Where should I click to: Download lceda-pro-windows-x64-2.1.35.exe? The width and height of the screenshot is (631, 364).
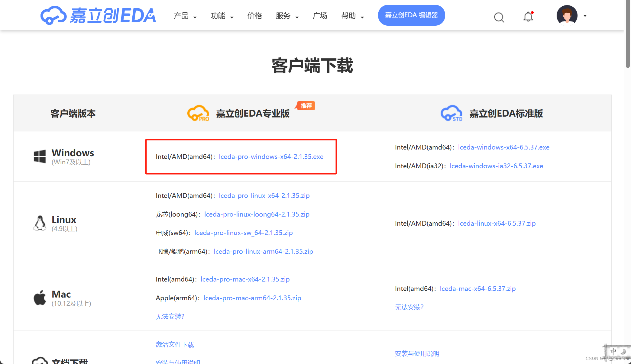(x=271, y=156)
